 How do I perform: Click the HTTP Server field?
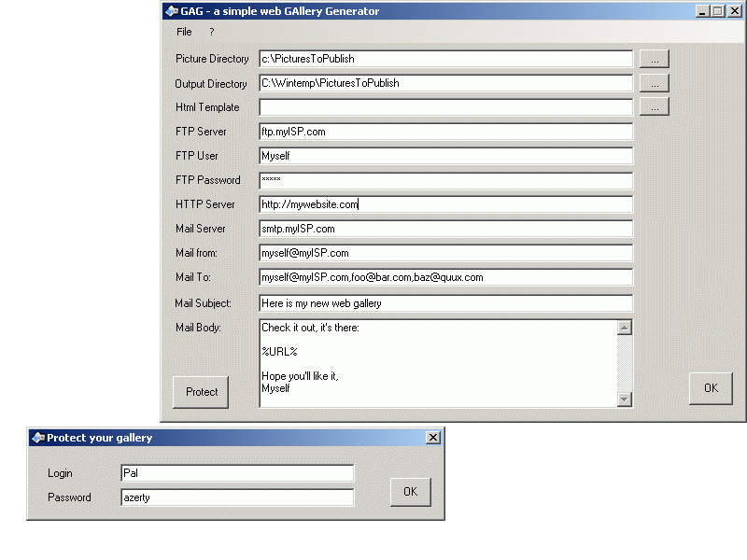click(x=446, y=204)
